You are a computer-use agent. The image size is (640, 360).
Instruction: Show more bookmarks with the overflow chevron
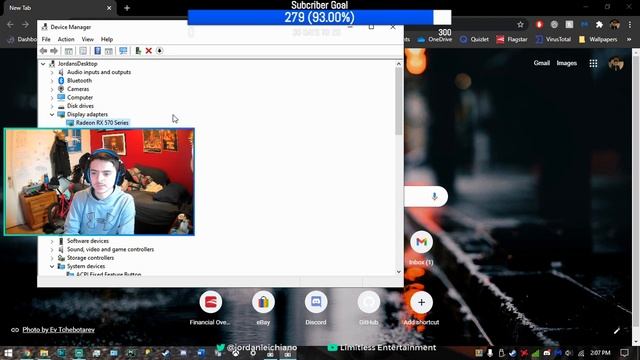[x=629, y=39]
